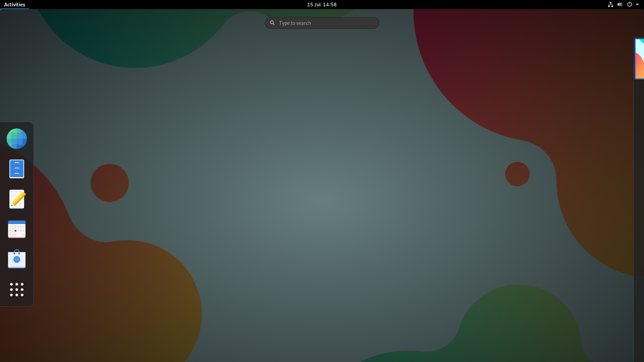Screen dimensions: 644x362
Task: Show all applications via grid icon
Action: tap(17, 290)
